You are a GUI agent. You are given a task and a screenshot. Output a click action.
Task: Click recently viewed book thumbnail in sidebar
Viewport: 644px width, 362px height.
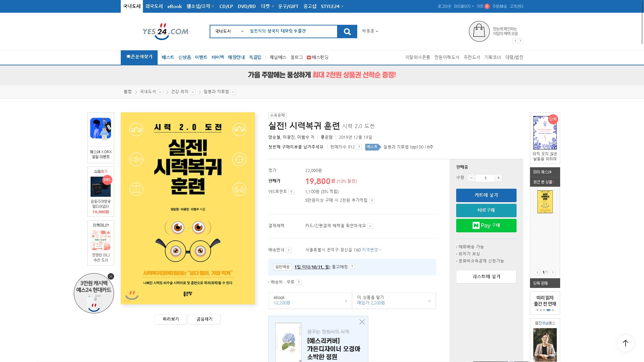(x=545, y=202)
